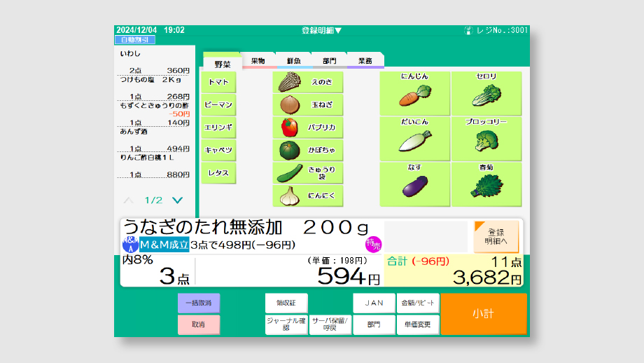The width and height of the screenshot is (644, 363).
Task: Click the pink 特売 sale badge
Action: click(373, 245)
